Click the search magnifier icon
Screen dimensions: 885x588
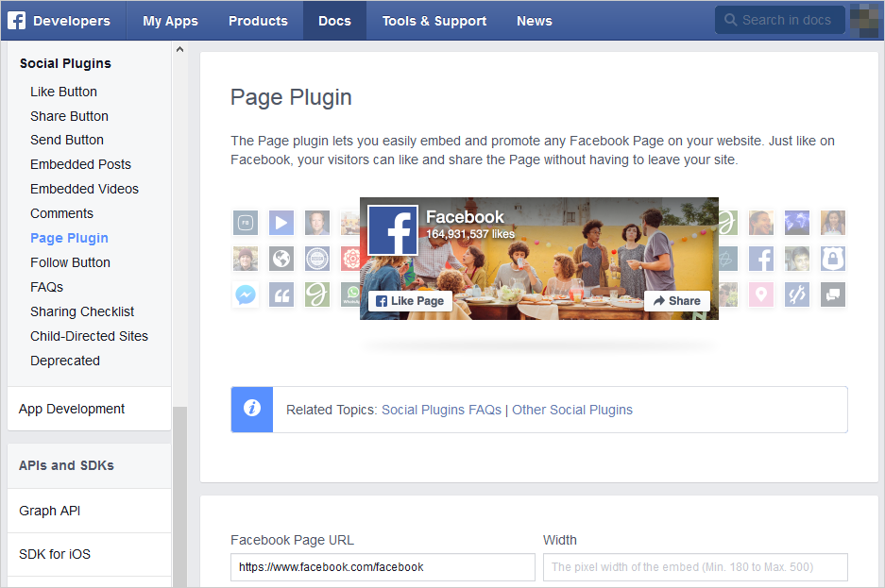tap(730, 21)
